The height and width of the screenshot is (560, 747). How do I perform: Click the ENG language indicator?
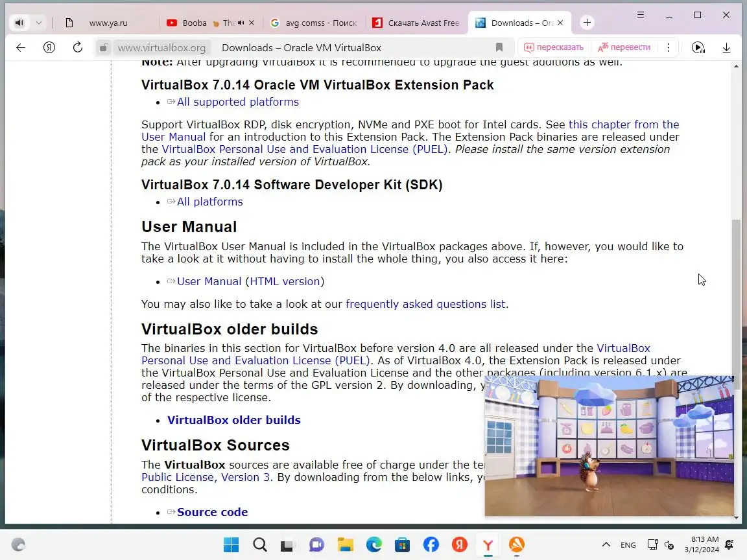pos(628,544)
